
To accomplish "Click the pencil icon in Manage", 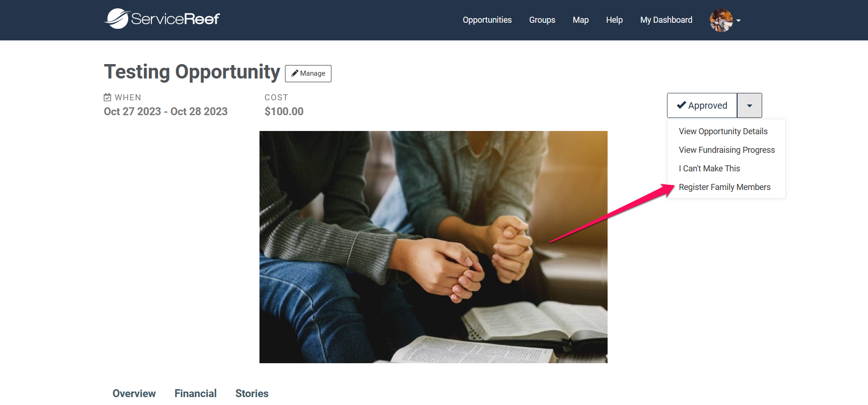I will (295, 73).
